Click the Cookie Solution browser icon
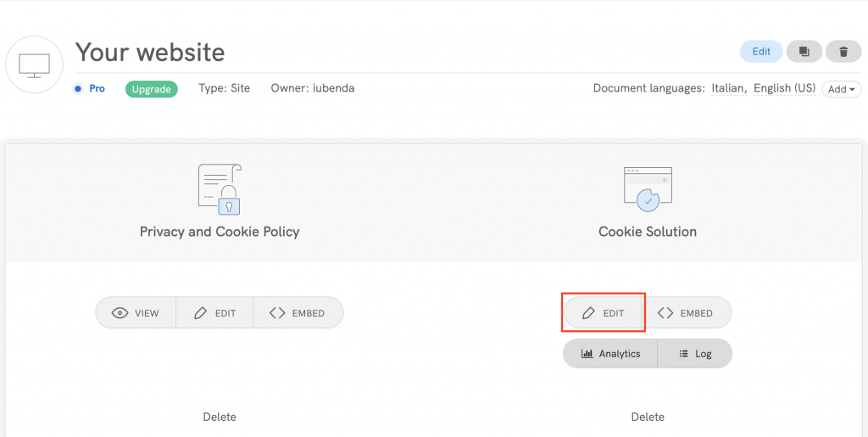The image size is (868, 437). [648, 188]
